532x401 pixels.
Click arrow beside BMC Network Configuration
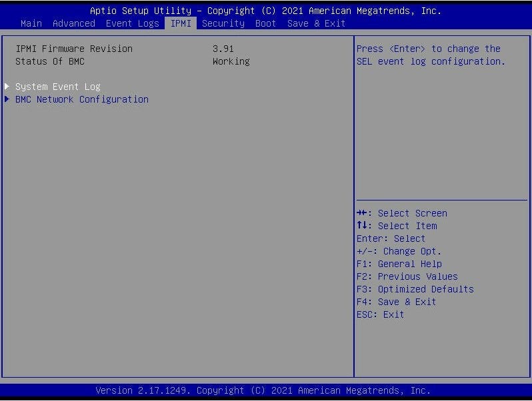point(7,99)
